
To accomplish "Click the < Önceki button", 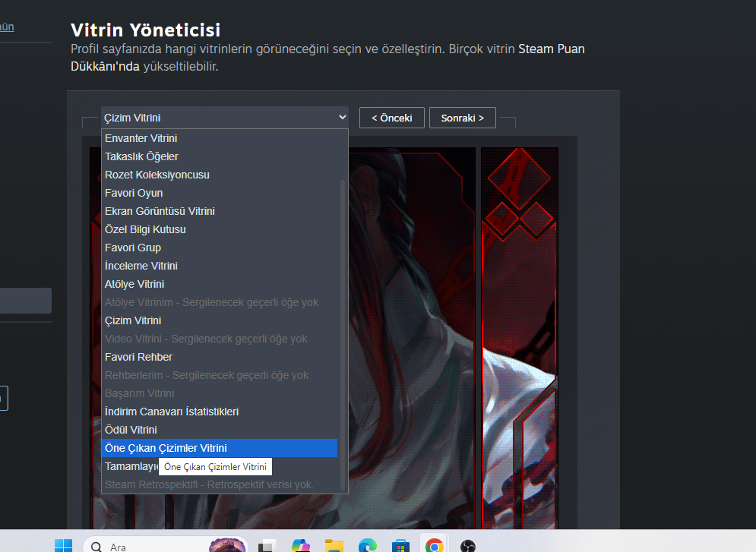I will click(391, 118).
